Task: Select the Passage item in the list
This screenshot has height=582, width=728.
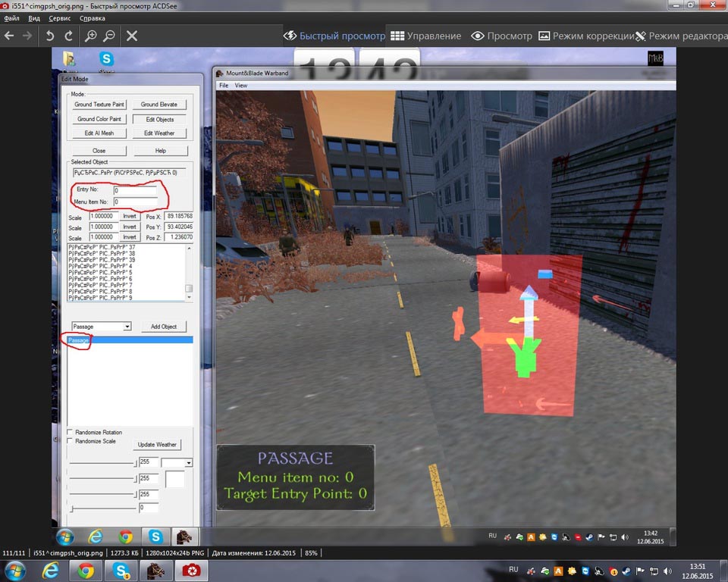Action: [x=79, y=341]
